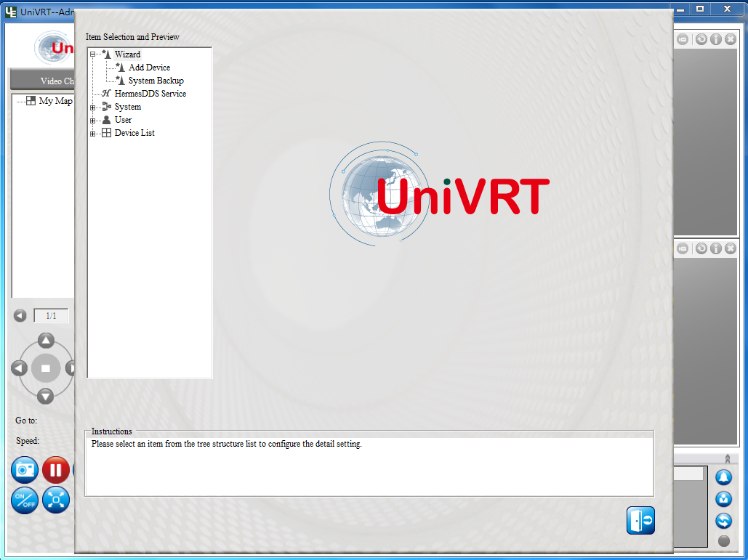This screenshot has width=748, height=560.
Task: Click the UniVRT title bar app icon
Action: (10, 12)
